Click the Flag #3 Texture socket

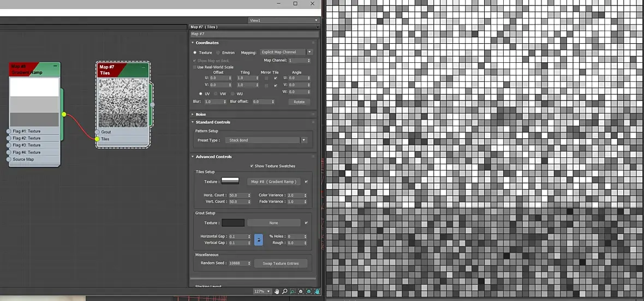[x=9, y=145]
